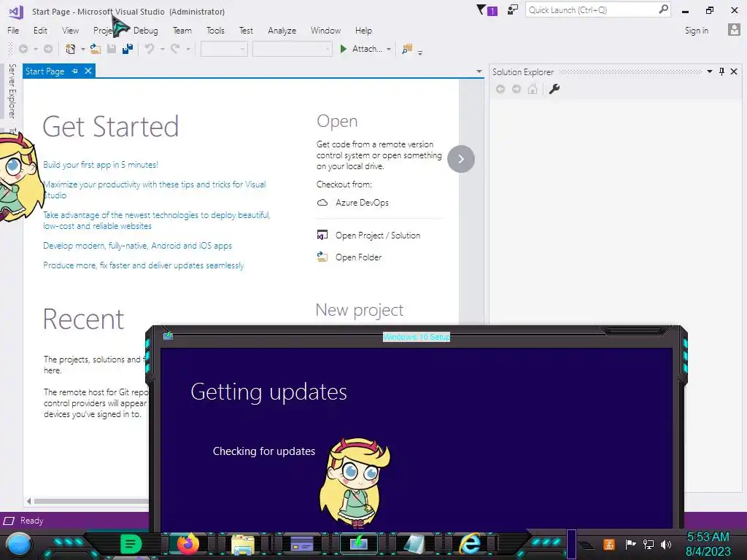The image size is (747, 560).
Task: Open the File menu
Action: (x=13, y=30)
